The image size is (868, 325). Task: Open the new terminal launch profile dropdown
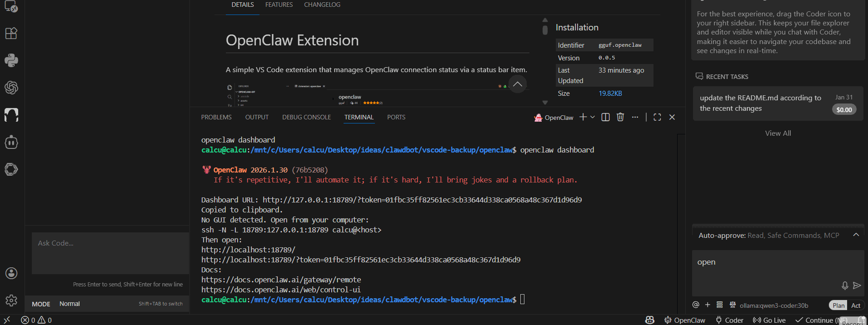tap(592, 117)
